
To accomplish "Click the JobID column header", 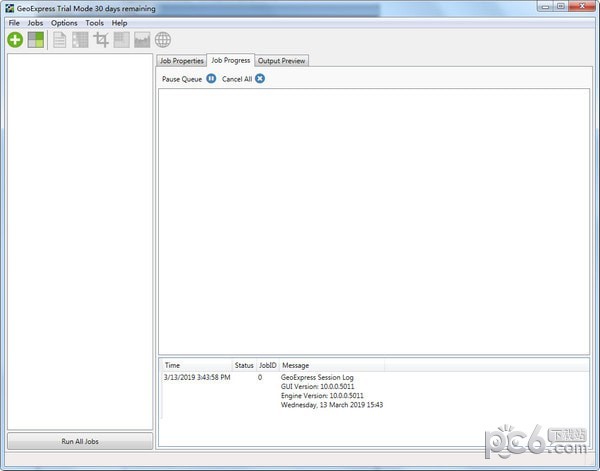I will pos(267,365).
